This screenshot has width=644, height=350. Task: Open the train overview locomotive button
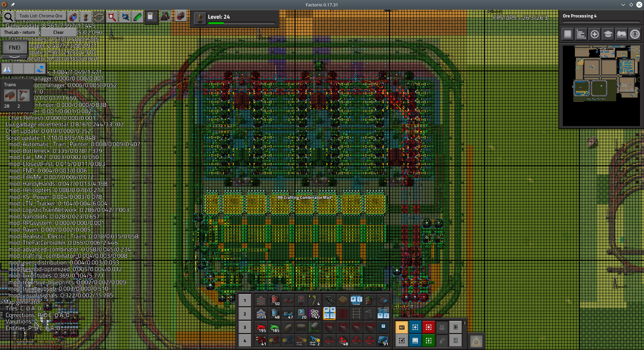click(x=621, y=34)
